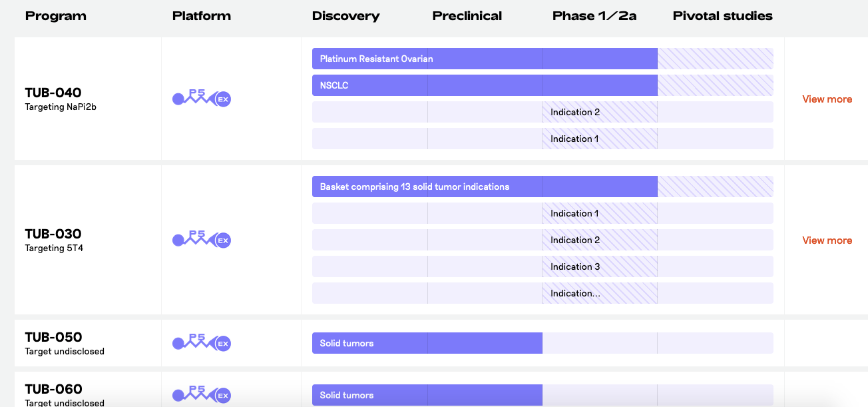Image resolution: width=868 pixels, height=407 pixels.
Task: Click the P5 platform icon for TUB-040
Action: pyautogui.click(x=202, y=99)
